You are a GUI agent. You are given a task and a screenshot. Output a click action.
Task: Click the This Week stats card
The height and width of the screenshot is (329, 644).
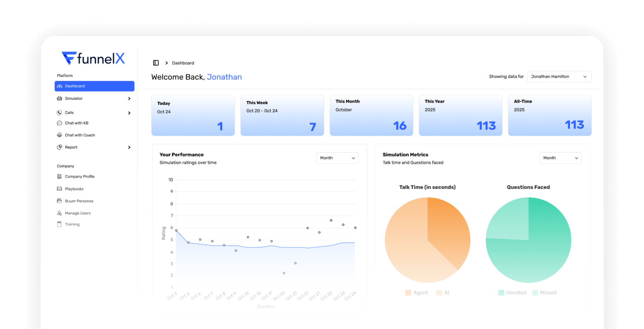pyautogui.click(x=282, y=115)
